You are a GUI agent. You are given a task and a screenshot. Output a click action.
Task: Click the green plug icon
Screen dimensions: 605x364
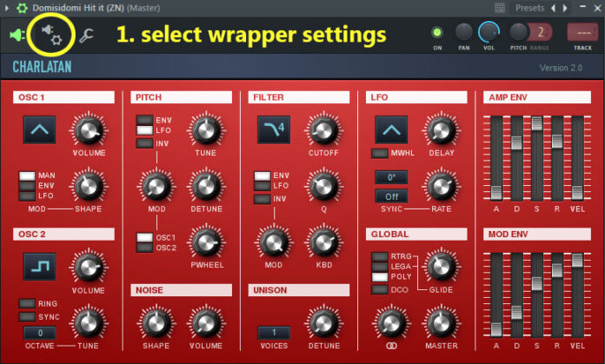coord(16,35)
